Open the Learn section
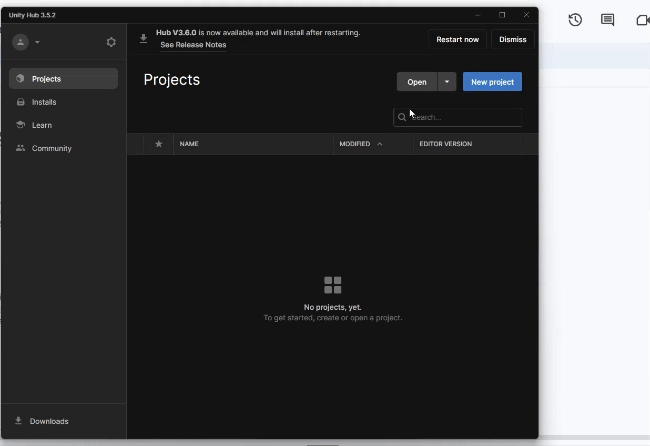Screen dimensions: 650x446 pyautogui.click(x=63, y=125)
